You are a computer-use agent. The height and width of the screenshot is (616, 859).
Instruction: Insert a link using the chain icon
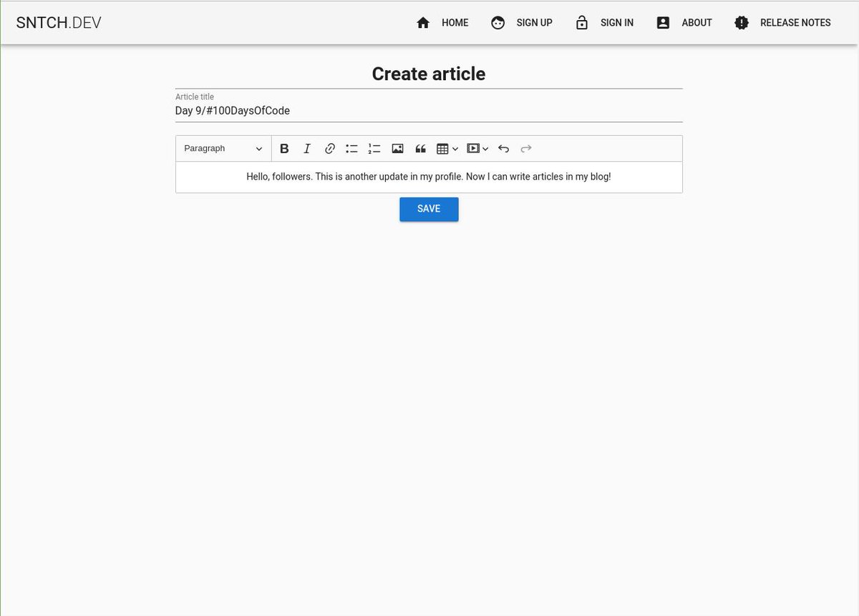[x=330, y=149]
